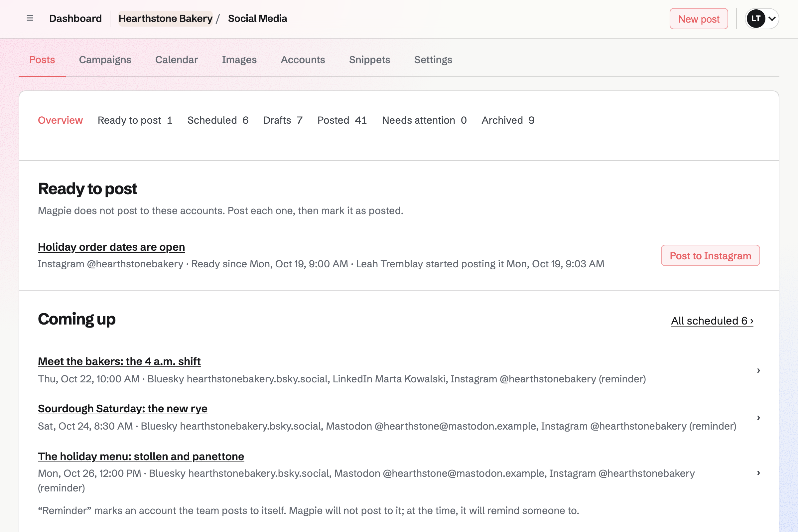Click the Social Media breadcrumb

tap(257, 19)
